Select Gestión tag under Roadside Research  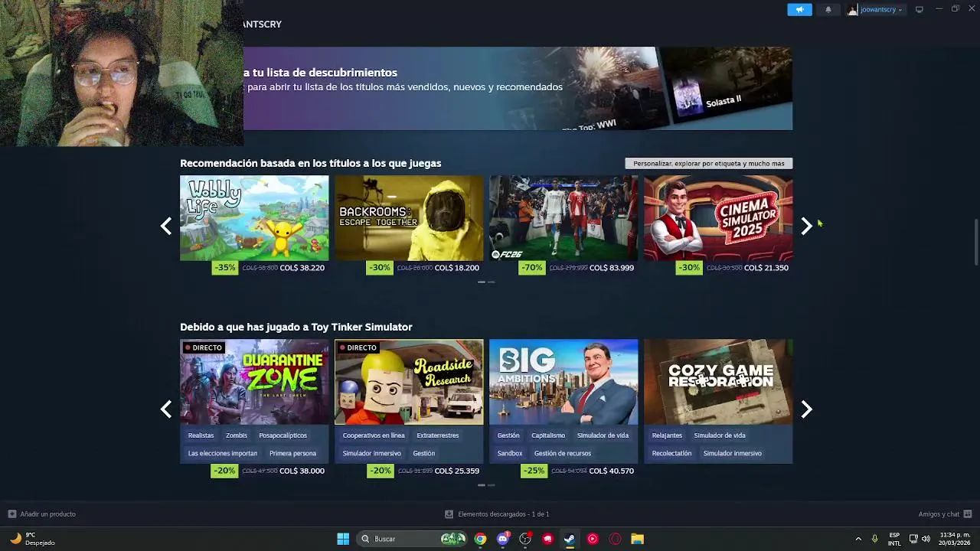pos(423,453)
